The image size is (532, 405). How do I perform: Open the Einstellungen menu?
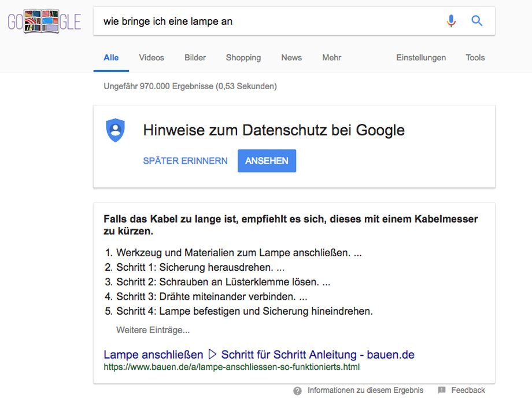tap(420, 57)
